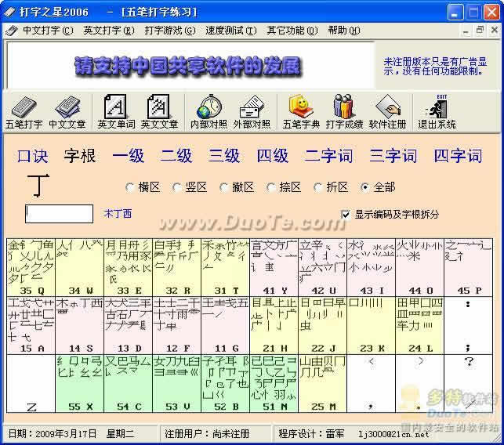This screenshot has height=445, width=504.
Task: Click the 软件注册 registration icon
Action: [387, 110]
